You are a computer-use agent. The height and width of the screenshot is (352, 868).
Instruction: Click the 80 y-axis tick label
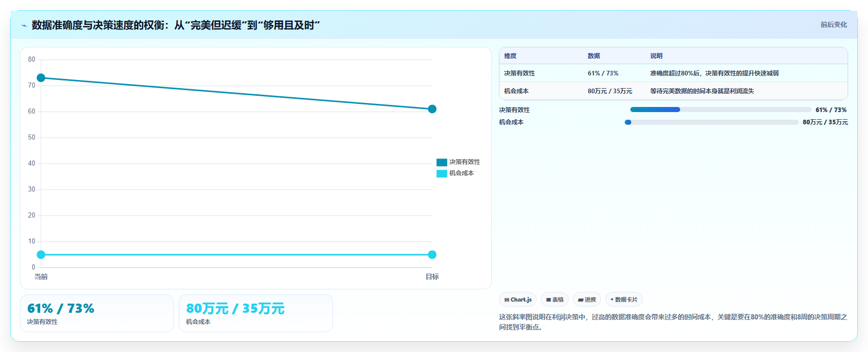tap(32, 60)
